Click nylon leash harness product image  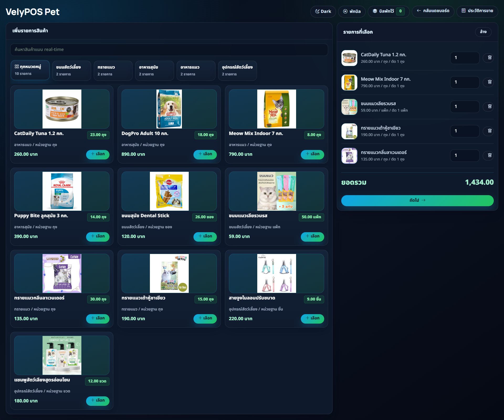click(277, 273)
